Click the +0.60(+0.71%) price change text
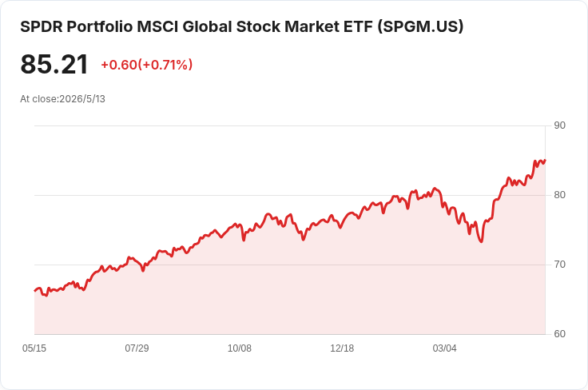 point(147,65)
